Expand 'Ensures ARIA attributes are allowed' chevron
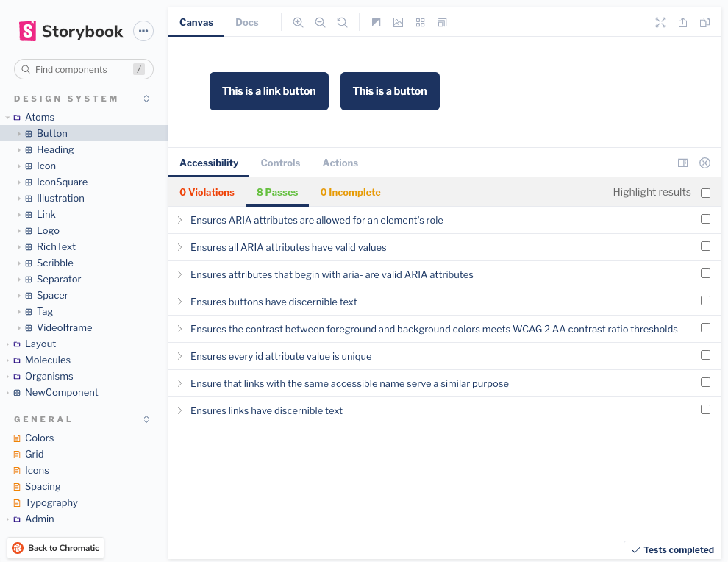Image resolution: width=728 pixels, height=562 pixels. pos(179,220)
